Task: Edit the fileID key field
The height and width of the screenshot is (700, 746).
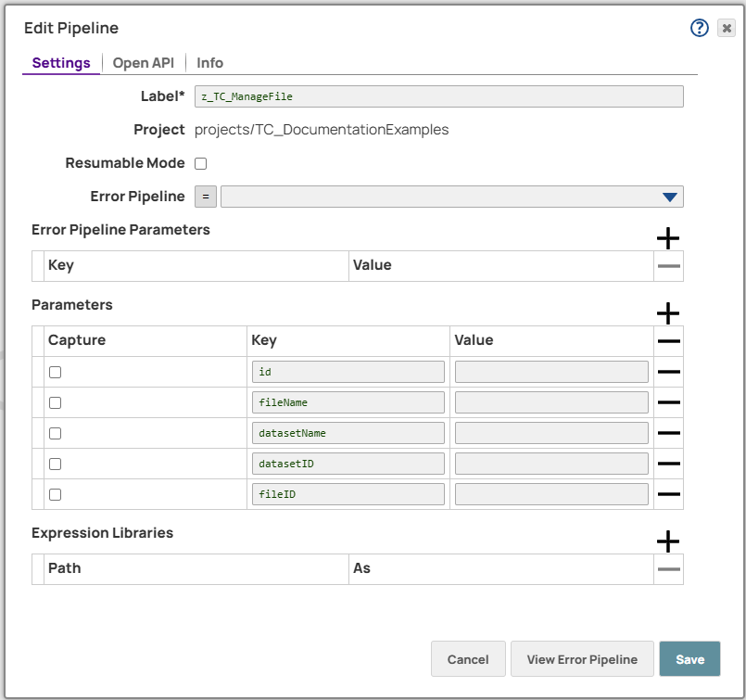Action: coord(348,494)
